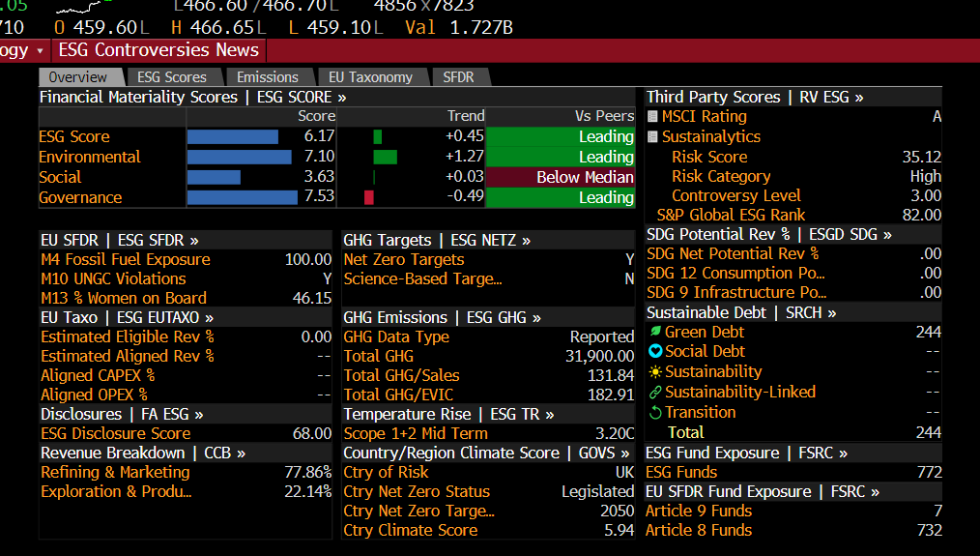This screenshot has height=556, width=980.
Task: Select Article 8 Funds row
Action: coord(793,530)
